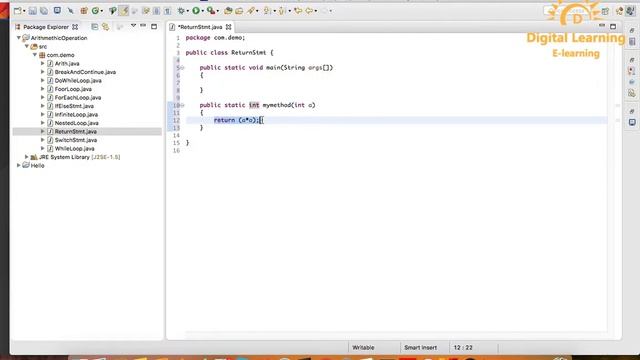Click the Back navigation arrow
640x360 pixels.
coord(309,11)
